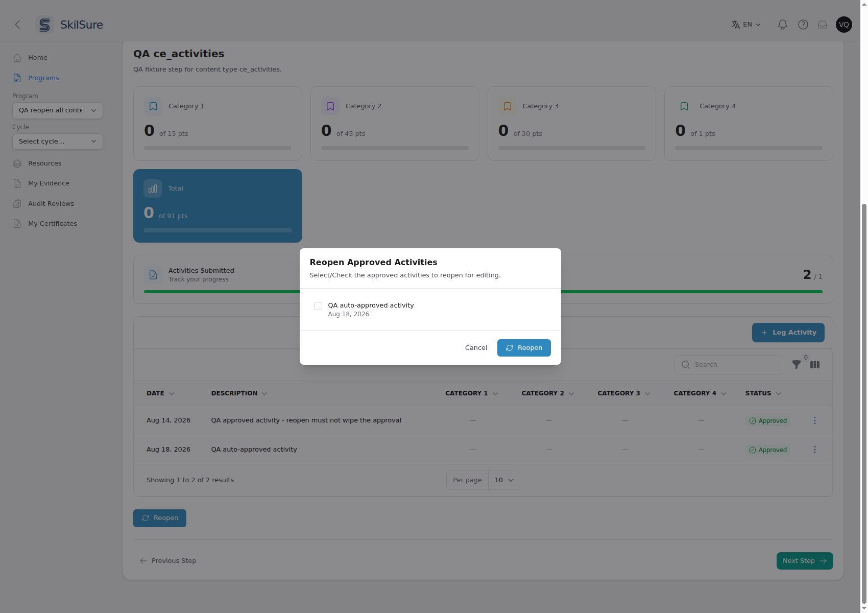Go to Previous Step
The width and height of the screenshot is (868, 613).
[x=168, y=561]
